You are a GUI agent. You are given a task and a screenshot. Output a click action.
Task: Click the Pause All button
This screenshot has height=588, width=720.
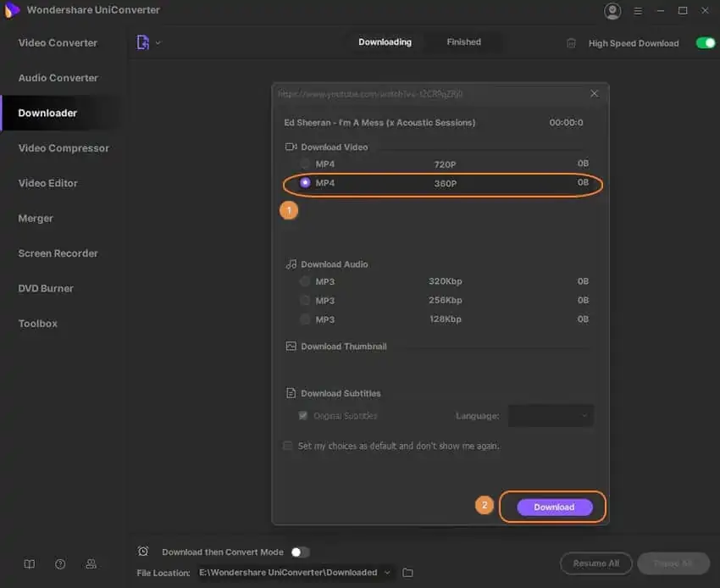pyautogui.click(x=673, y=563)
